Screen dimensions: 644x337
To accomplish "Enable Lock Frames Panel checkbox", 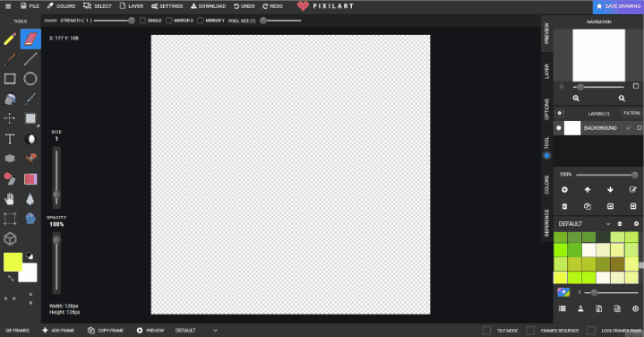I will pos(591,331).
